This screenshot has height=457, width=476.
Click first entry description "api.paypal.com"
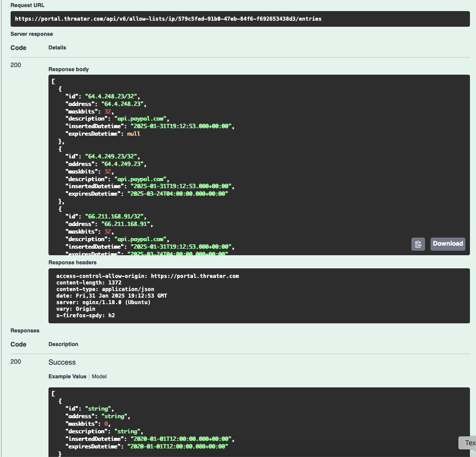click(x=140, y=119)
